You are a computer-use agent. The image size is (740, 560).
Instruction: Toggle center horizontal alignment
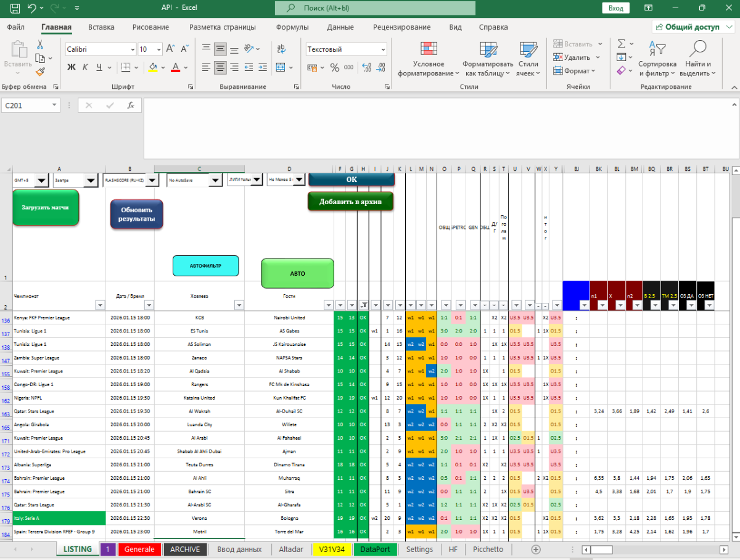click(x=220, y=67)
